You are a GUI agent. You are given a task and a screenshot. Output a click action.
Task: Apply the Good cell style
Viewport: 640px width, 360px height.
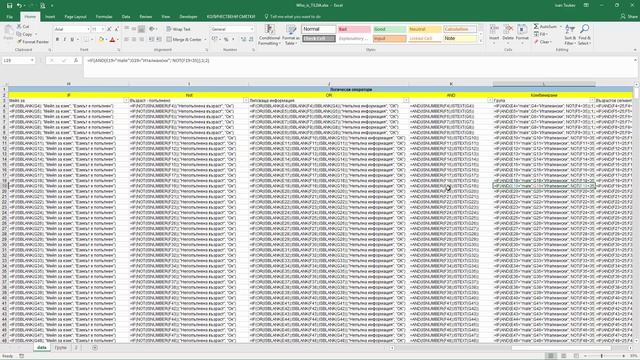point(389,29)
